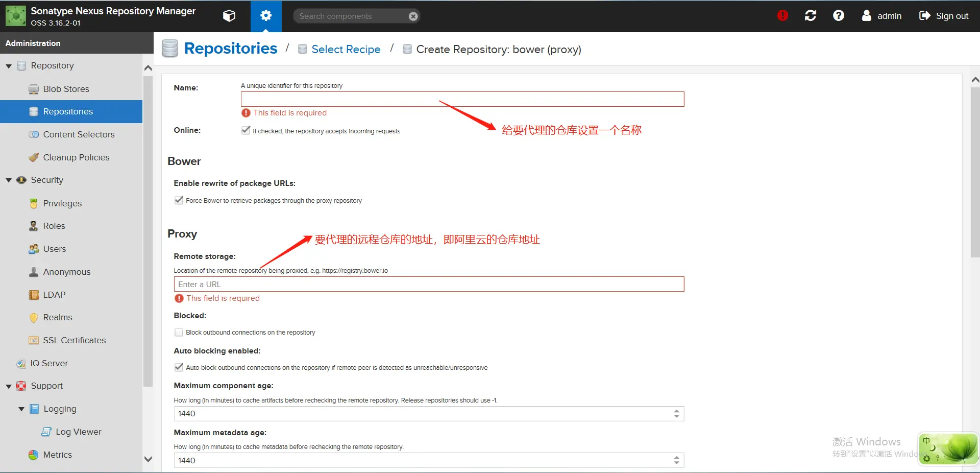Open the Administration gear icon
Image resolution: width=980 pixels, height=473 pixels.
coord(266,16)
